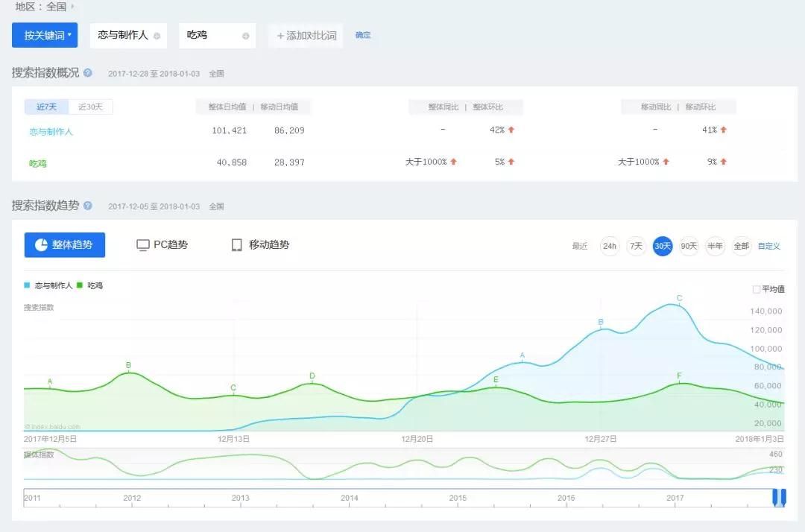Click blue marker B near 12月27日
The image size is (805, 532).
(601, 323)
